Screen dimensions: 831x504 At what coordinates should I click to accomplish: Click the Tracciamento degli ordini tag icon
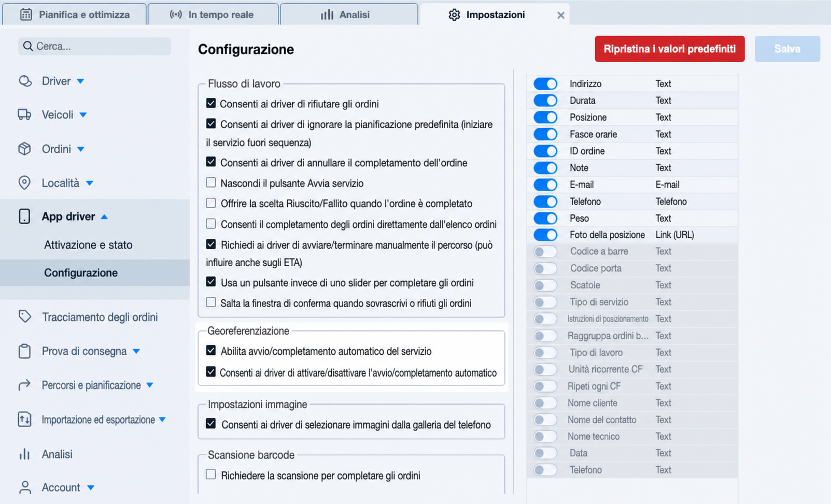pos(24,316)
